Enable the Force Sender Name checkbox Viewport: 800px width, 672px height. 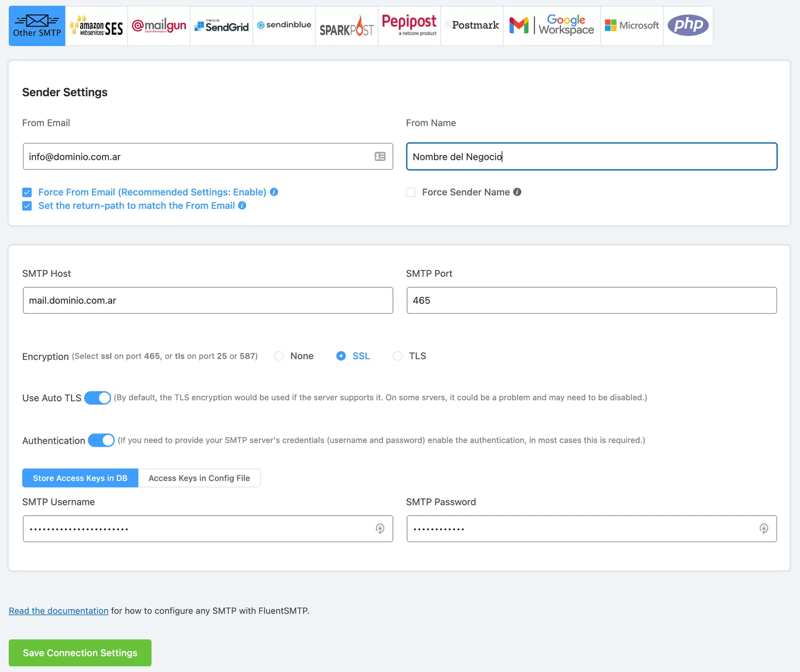(x=410, y=192)
